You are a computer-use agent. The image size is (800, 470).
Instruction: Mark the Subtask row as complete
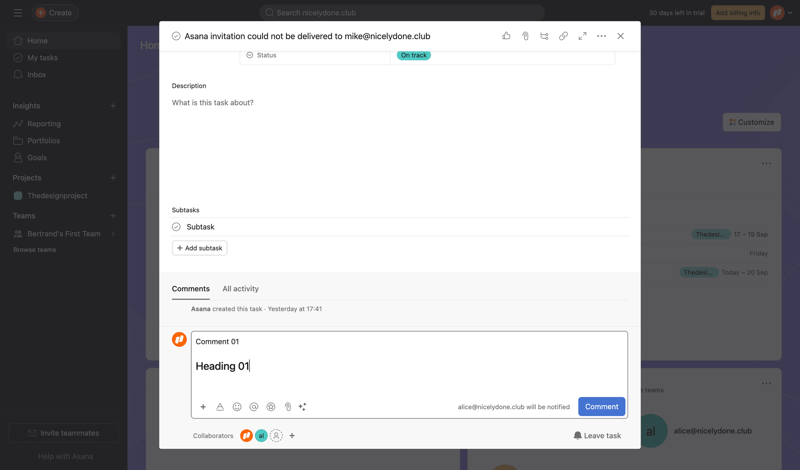pyautogui.click(x=176, y=227)
